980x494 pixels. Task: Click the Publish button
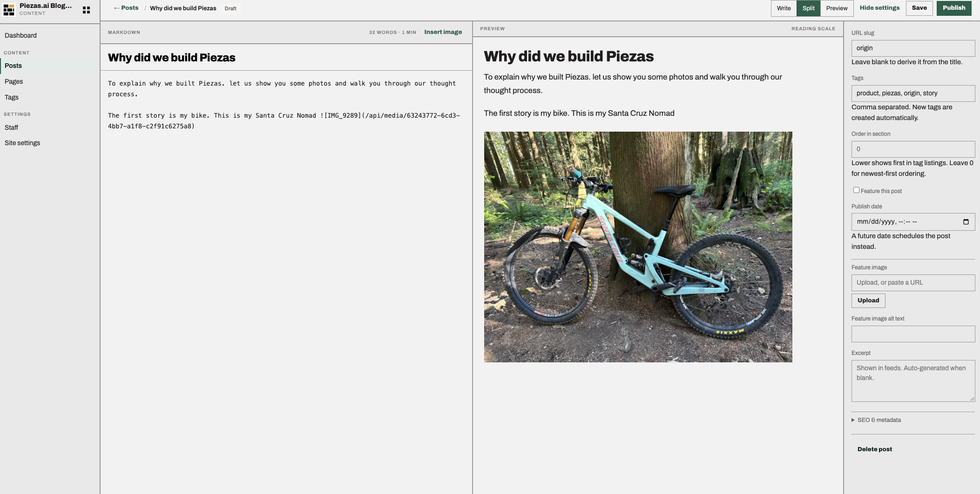click(x=954, y=8)
